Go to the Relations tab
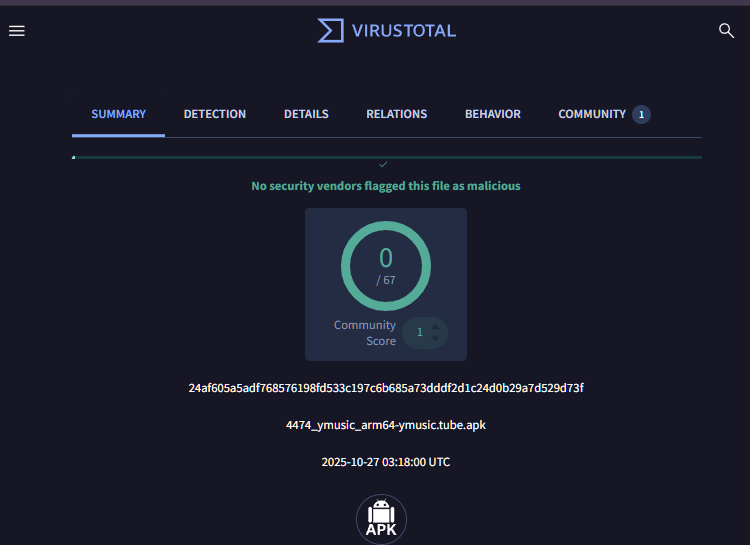750x545 pixels. click(x=397, y=114)
